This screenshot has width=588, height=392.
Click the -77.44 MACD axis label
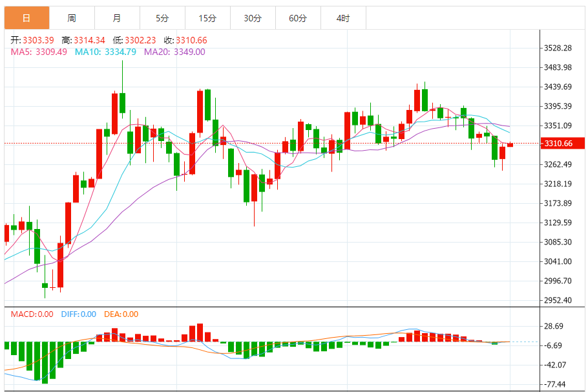(x=555, y=384)
